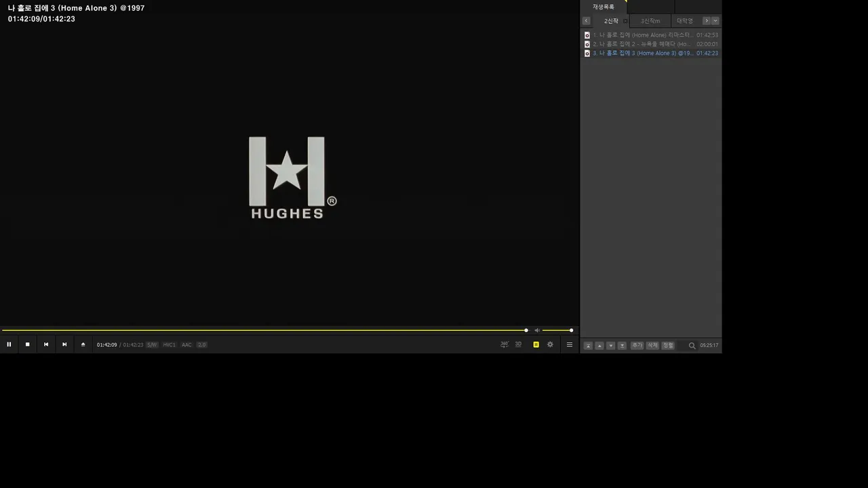Click file icon of playlist item 1
This screenshot has width=868, height=488.
tap(587, 35)
